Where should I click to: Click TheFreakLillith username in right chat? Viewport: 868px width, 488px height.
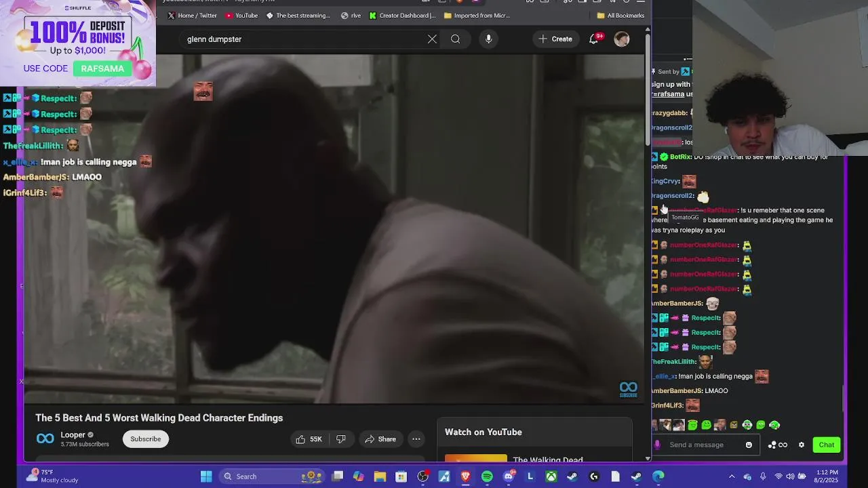point(673,362)
